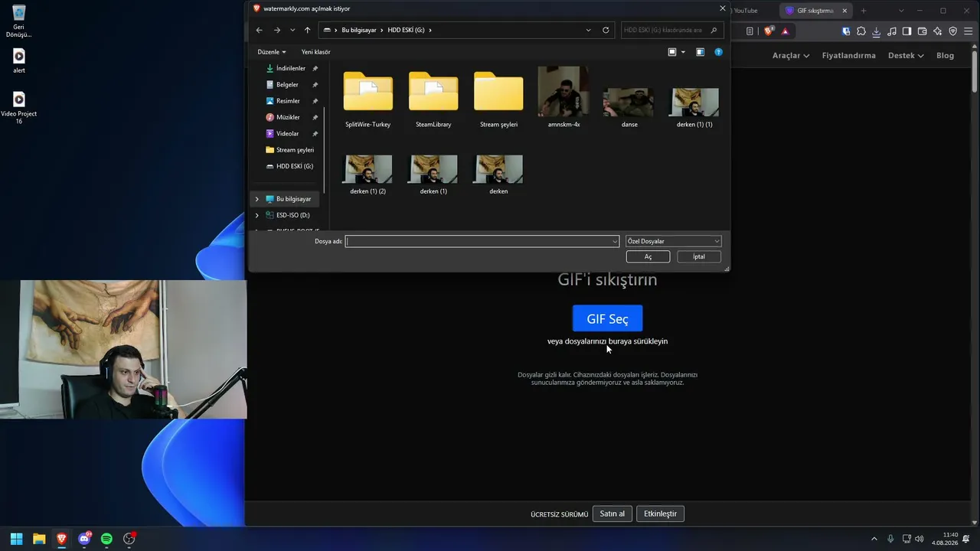
Task: Open Spotify from taskbar
Action: 106,539
